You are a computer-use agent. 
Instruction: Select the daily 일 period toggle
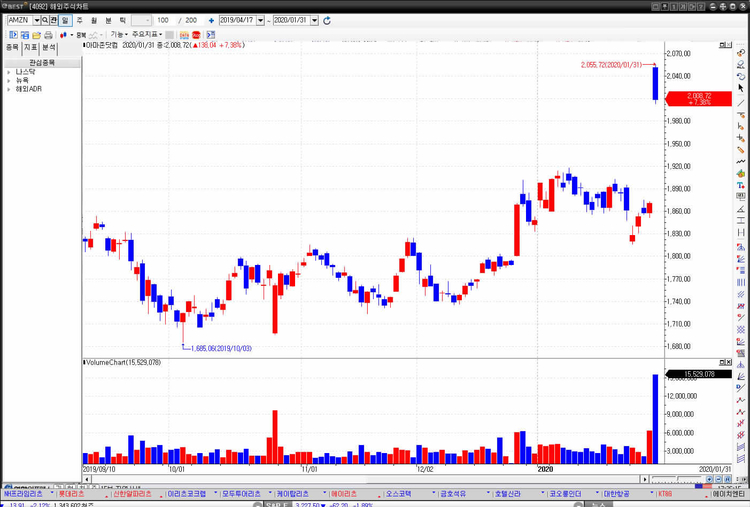65,21
